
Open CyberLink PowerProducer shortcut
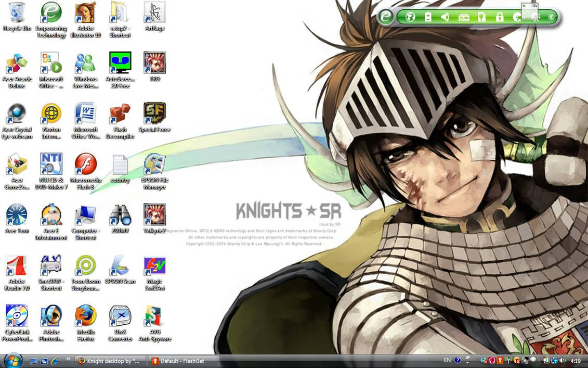[x=17, y=324]
